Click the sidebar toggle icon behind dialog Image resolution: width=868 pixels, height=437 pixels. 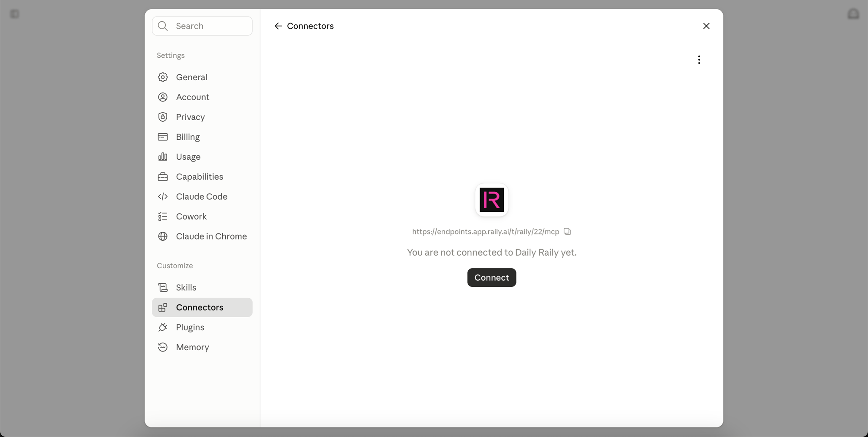(15, 14)
